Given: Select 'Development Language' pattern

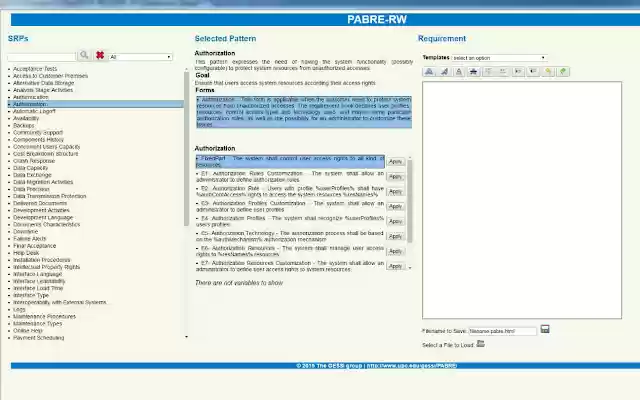Looking at the screenshot, I should 43,217.
